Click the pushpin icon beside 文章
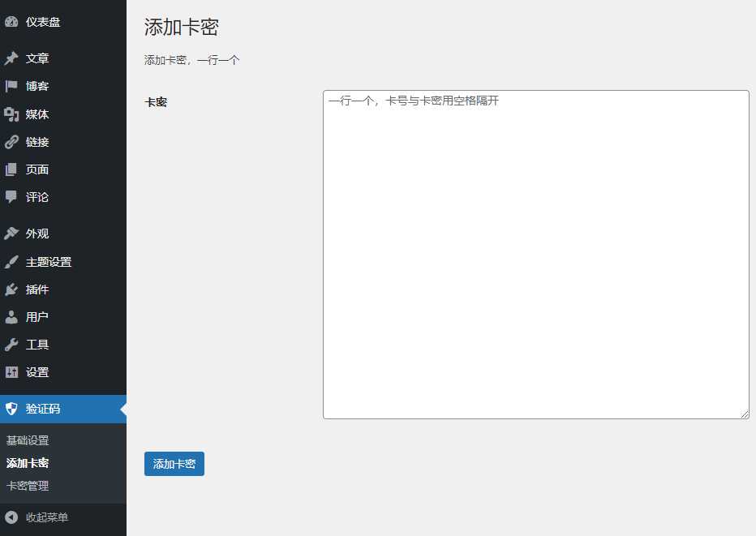Image resolution: width=756 pixels, height=536 pixels. click(11, 58)
